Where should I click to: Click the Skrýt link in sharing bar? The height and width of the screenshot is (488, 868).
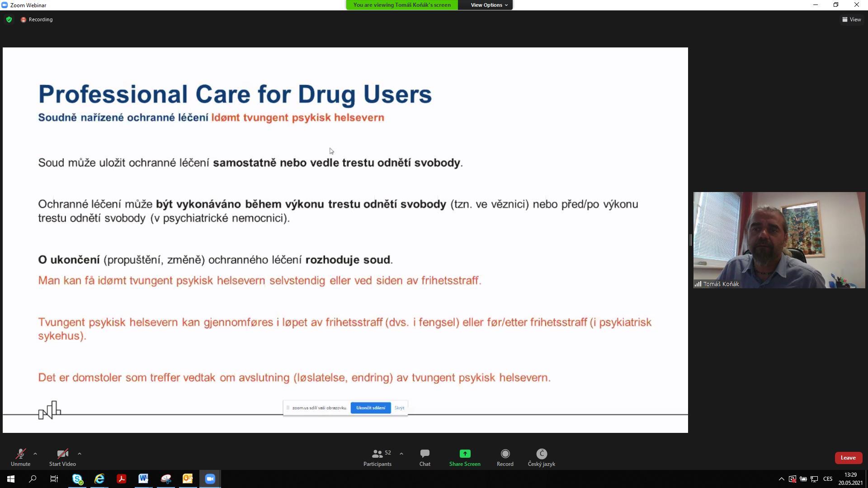399,408
